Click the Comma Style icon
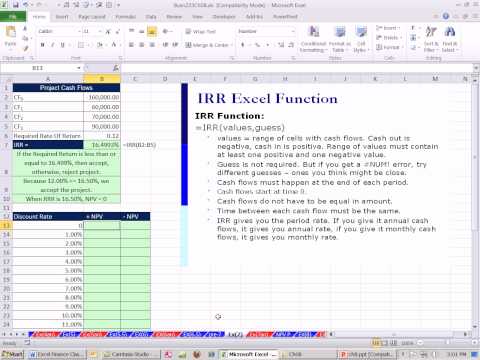 (268, 45)
